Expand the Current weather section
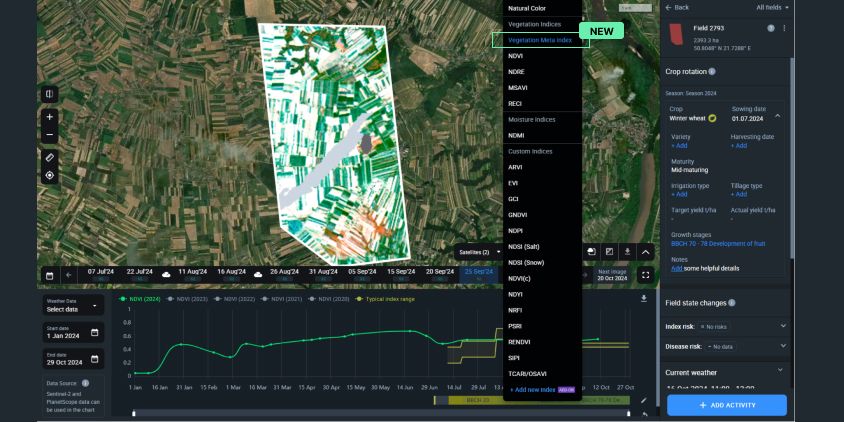The image size is (844, 422). tap(780, 370)
